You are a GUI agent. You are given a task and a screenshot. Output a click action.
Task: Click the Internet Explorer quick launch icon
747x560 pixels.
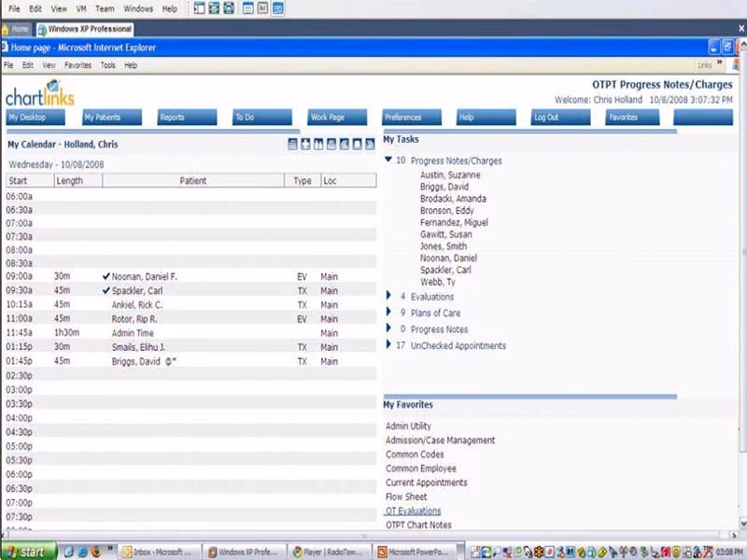click(x=83, y=552)
